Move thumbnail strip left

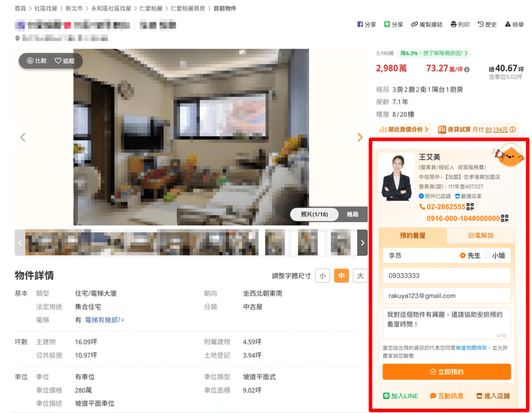tap(20, 243)
